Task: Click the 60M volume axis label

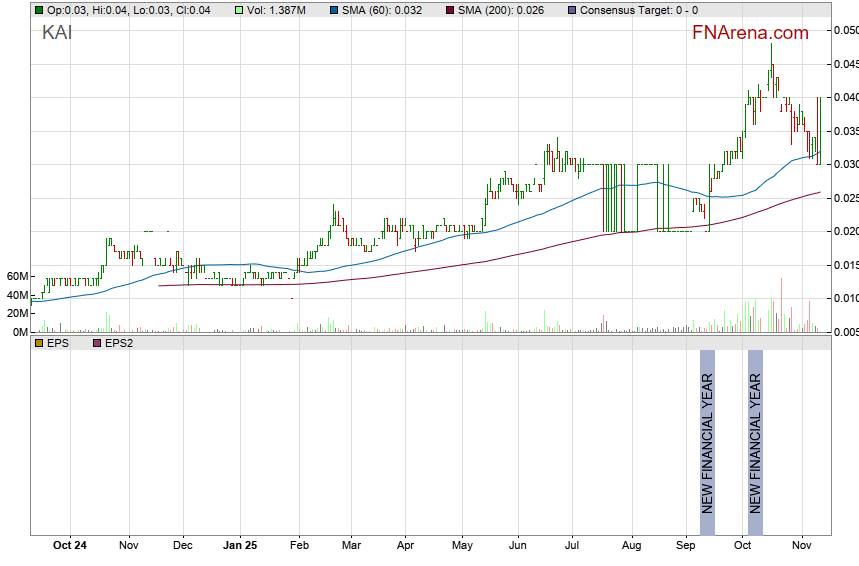Action: [x=16, y=276]
